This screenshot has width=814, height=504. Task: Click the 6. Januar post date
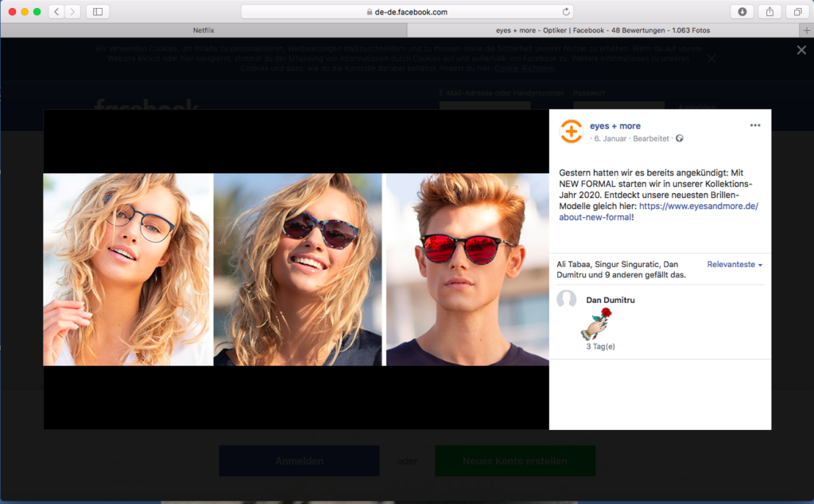(x=610, y=138)
